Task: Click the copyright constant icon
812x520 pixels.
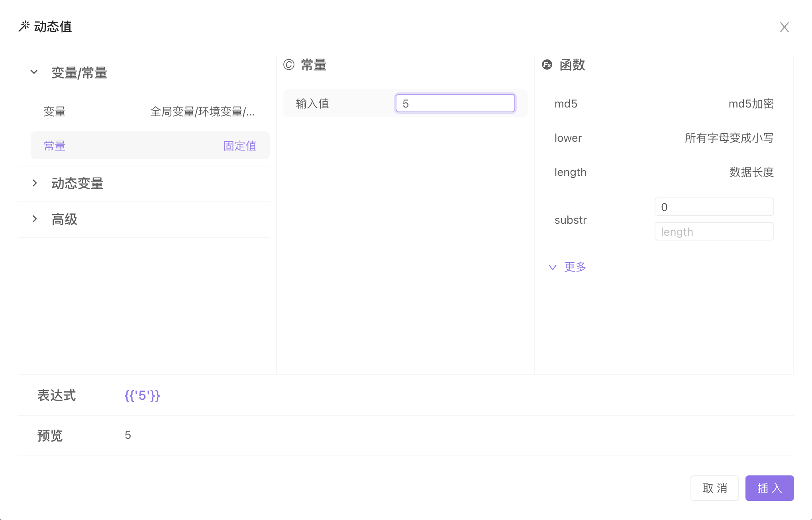Action: point(289,65)
